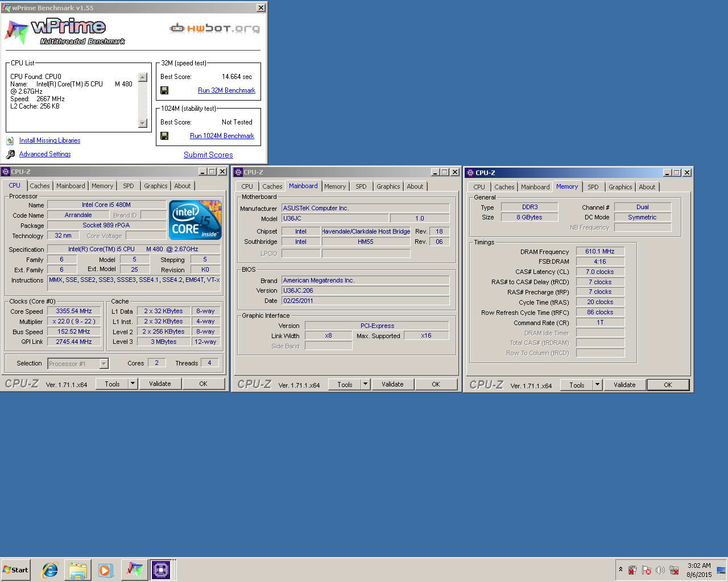Select the CPU tab in the Memory CPU-Z window
Image resolution: width=728 pixels, height=582 pixels.
(479, 187)
